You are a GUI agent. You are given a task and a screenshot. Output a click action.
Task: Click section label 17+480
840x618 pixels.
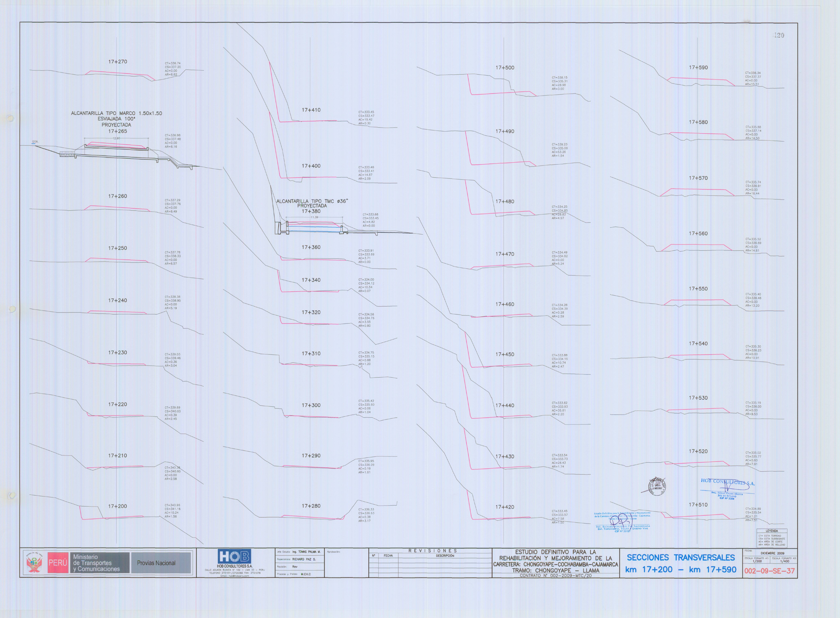[x=505, y=202]
